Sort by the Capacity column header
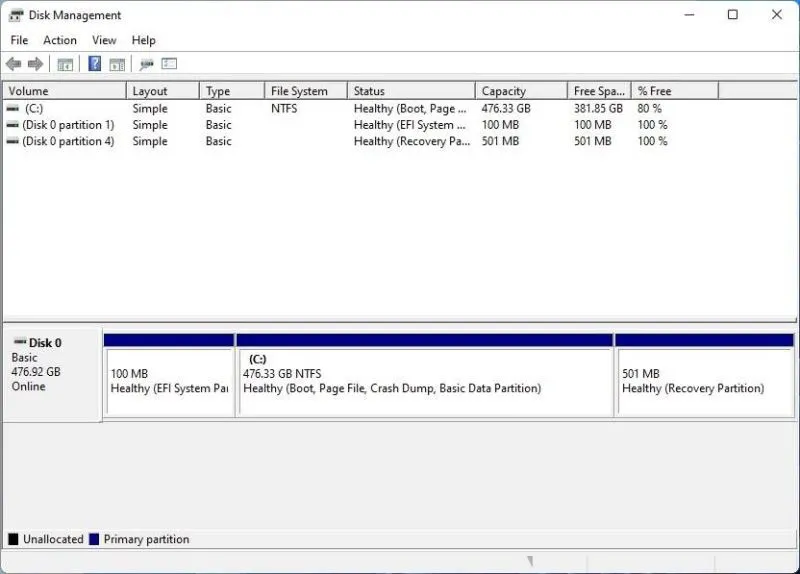The height and width of the screenshot is (574, 800). coord(521,91)
